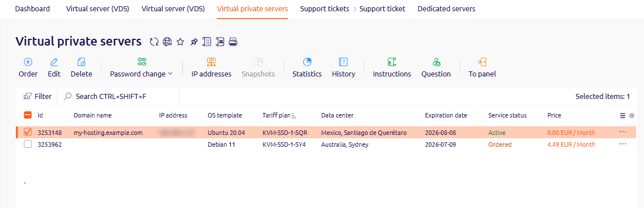The width and height of the screenshot is (644, 208).
Task: Toggle the select-all checkbox in table header
Action: (28, 115)
